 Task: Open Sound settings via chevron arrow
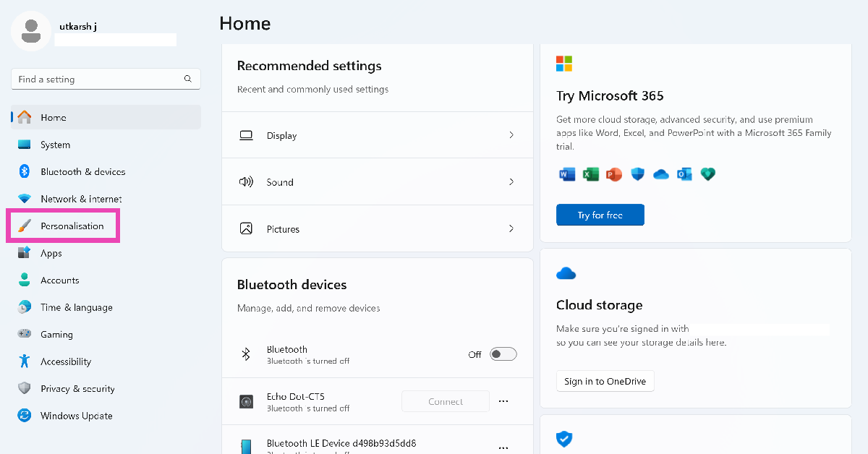click(x=511, y=182)
